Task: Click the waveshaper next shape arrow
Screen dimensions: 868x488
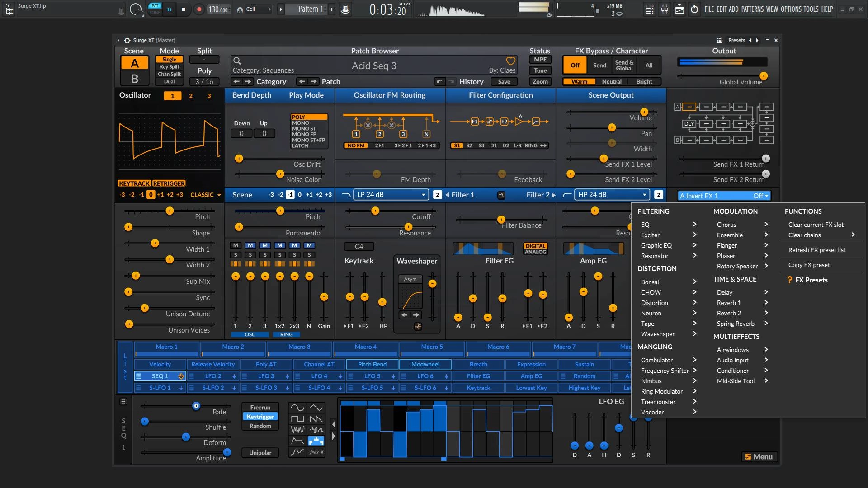Action: coord(416,315)
